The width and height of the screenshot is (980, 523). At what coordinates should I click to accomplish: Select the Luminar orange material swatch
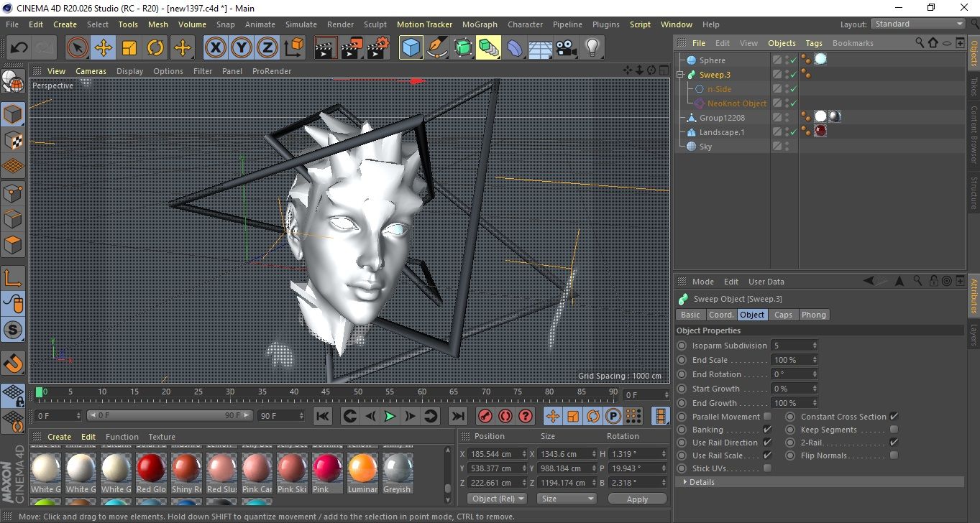(362, 473)
